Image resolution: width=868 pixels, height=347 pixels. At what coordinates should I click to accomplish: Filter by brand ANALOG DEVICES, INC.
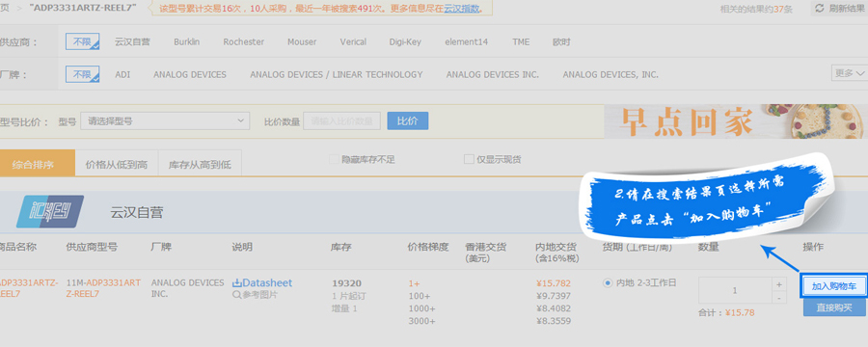(x=610, y=74)
